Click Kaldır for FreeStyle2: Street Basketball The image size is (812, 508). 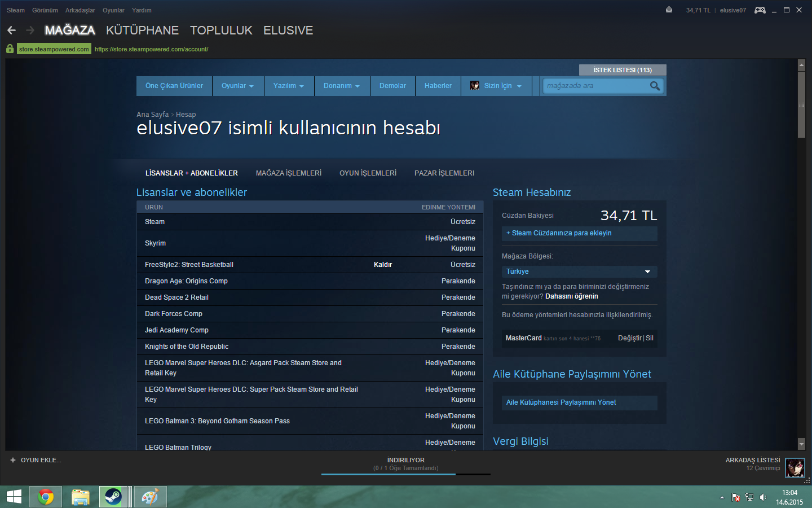pyautogui.click(x=383, y=265)
